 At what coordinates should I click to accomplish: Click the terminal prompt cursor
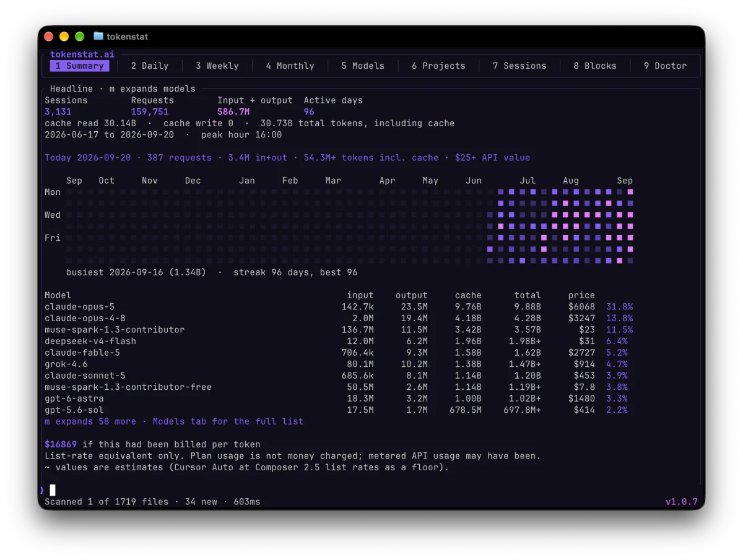pos(53,490)
